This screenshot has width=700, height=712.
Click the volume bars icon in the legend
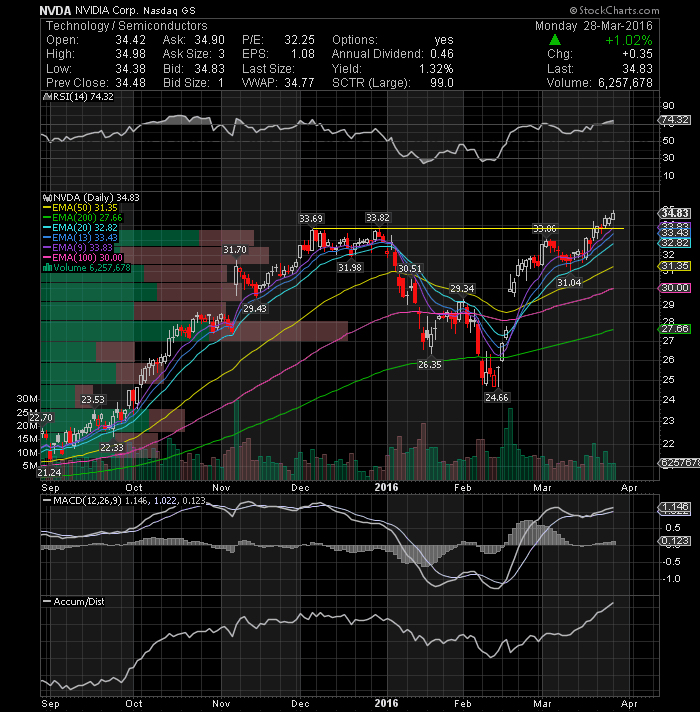coord(47,268)
